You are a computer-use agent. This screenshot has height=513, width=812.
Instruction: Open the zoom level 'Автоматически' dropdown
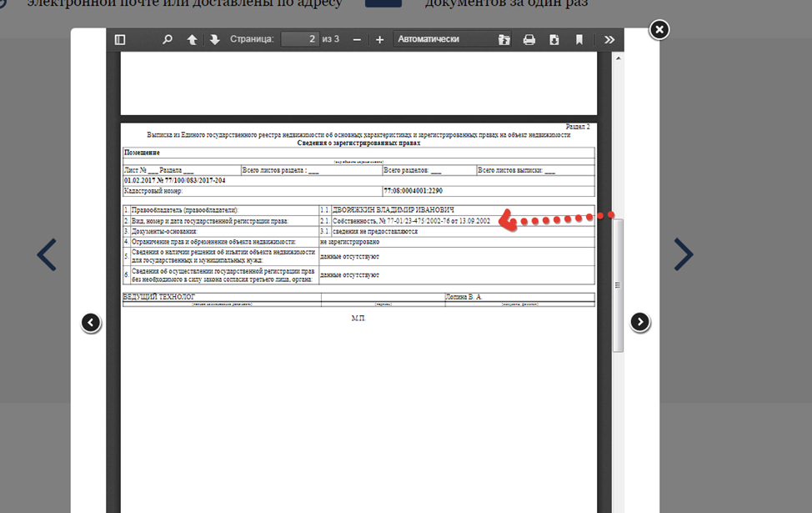coord(452,39)
